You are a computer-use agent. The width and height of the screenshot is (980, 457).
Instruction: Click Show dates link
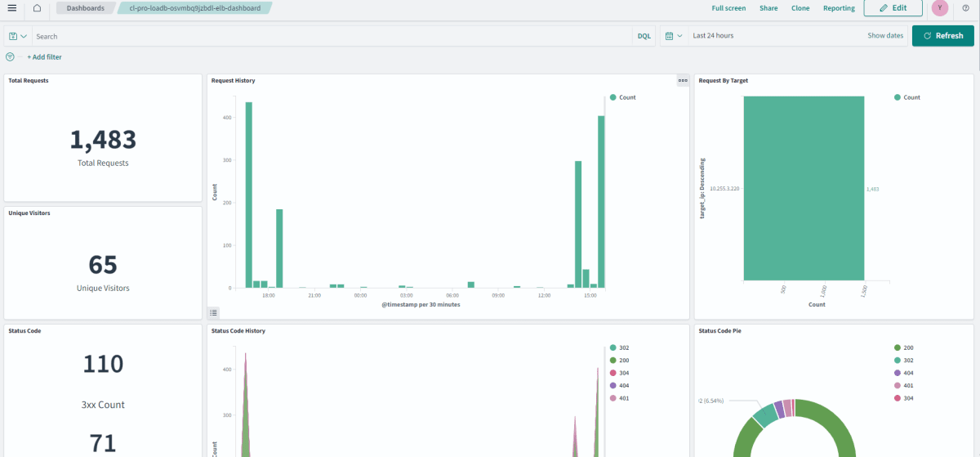885,36
